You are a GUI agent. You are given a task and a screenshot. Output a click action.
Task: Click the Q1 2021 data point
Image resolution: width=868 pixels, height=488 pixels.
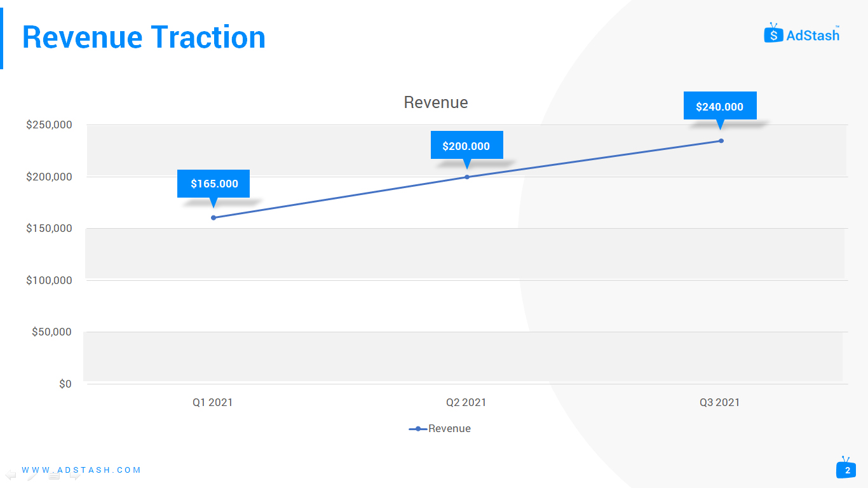click(214, 217)
